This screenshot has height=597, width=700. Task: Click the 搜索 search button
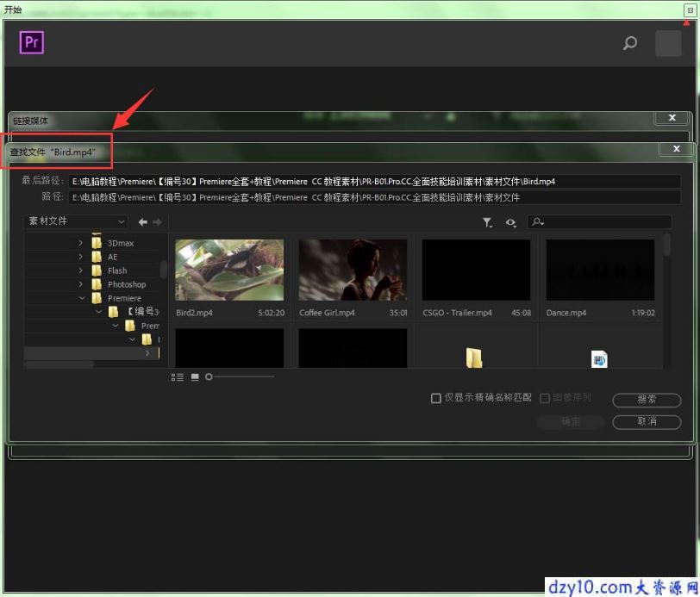(x=647, y=400)
